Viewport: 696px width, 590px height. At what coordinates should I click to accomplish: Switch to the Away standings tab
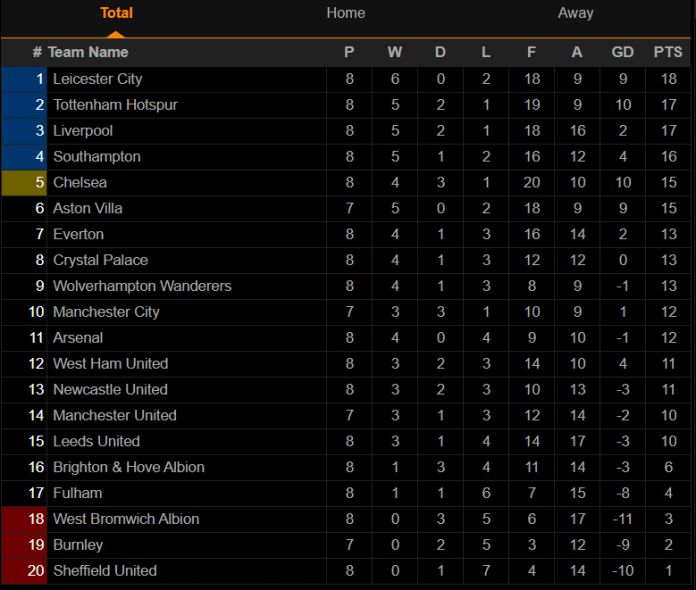575,13
